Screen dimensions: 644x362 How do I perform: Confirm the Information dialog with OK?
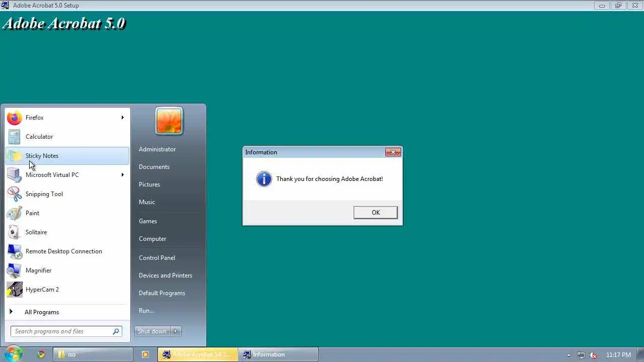tap(375, 213)
